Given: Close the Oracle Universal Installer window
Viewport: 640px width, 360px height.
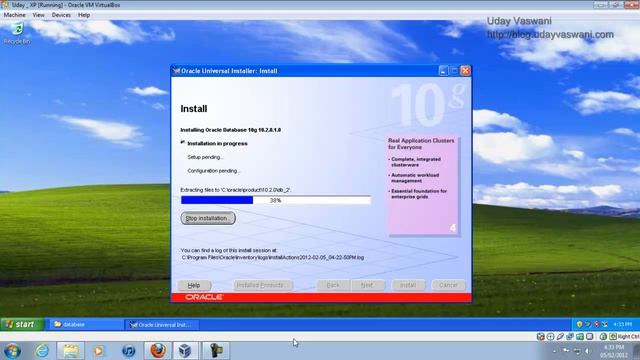Looking at the screenshot, I should coord(465,71).
